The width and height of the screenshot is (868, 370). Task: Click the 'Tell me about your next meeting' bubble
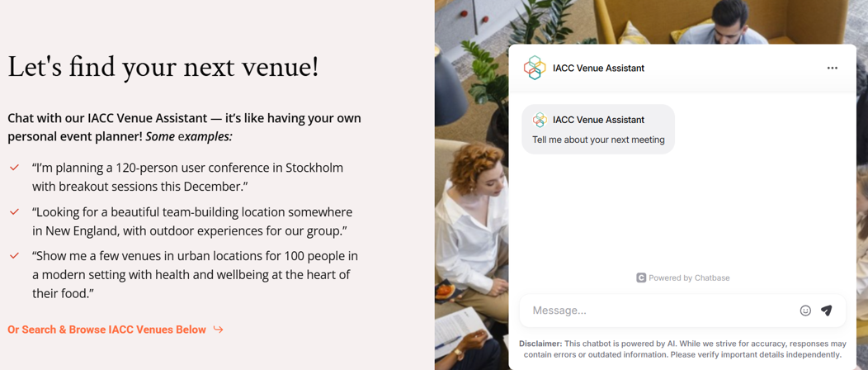tap(598, 129)
